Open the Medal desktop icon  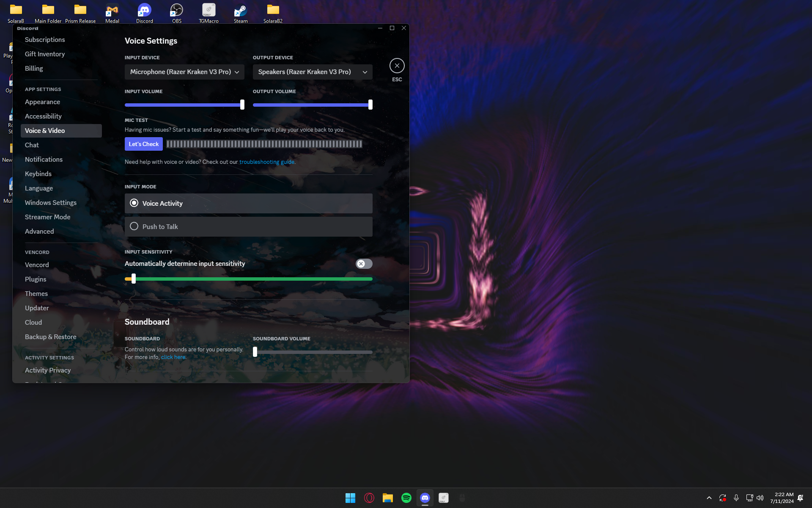pos(112,10)
